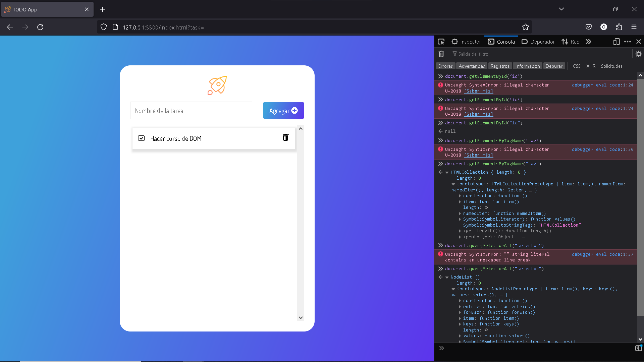Viewport: 644px width, 362px height.
Task: Collapse the NodeListPrototype prototype node
Action: click(x=453, y=289)
